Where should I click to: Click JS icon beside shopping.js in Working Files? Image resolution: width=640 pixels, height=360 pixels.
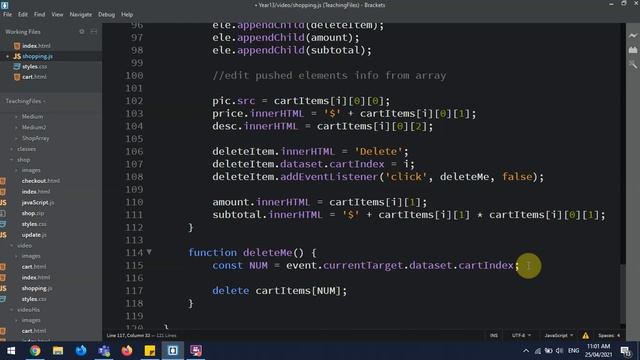[17, 56]
